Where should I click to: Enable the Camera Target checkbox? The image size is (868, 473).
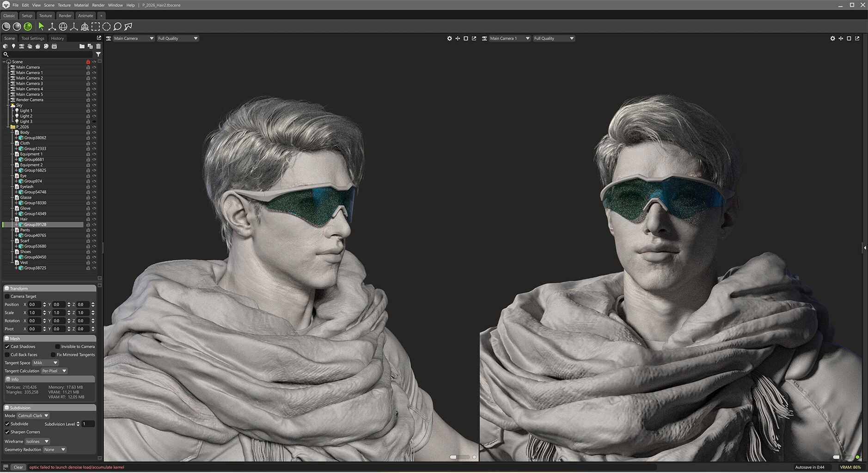point(7,297)
